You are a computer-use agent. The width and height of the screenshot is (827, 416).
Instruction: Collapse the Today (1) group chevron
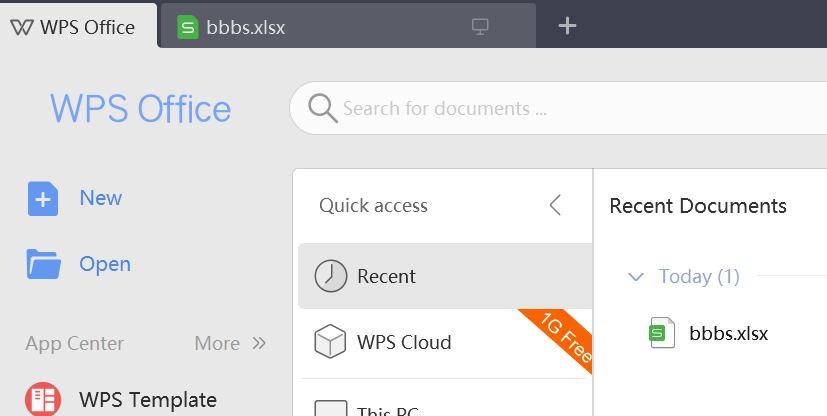[636, 276]
